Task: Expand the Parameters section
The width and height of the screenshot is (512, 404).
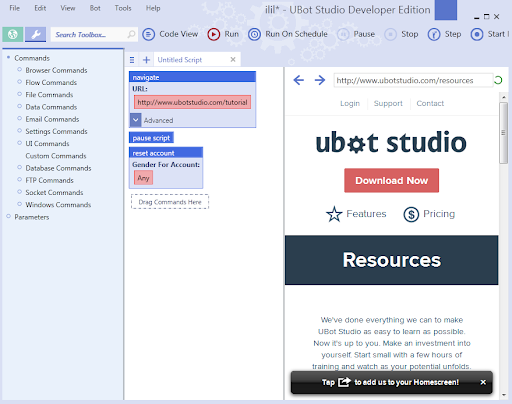Action: coord(8,217)
